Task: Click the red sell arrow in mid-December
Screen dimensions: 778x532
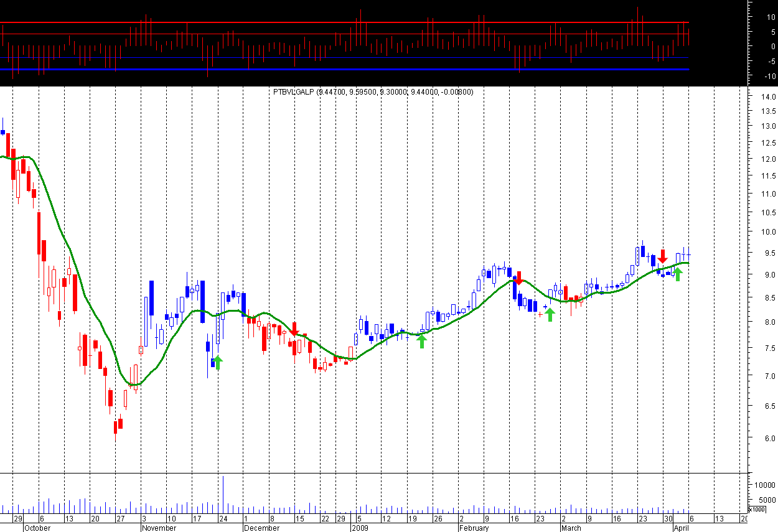Action: pos(295,329)
